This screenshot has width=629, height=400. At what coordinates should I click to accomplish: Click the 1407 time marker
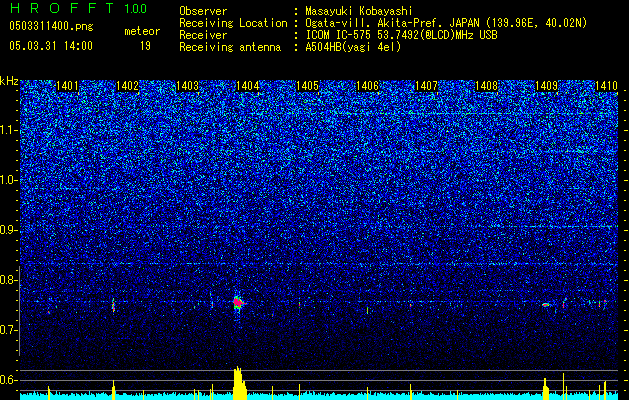[426, 86]
